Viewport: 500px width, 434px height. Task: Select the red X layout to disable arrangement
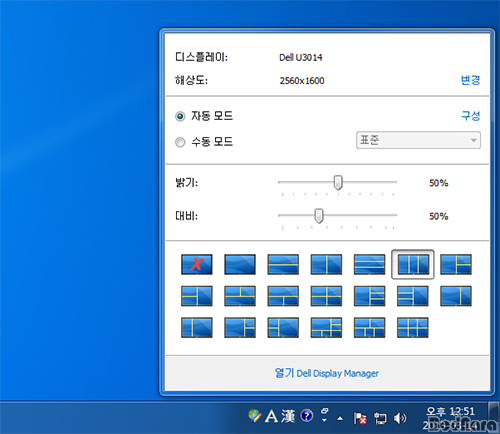pos(197,264)
